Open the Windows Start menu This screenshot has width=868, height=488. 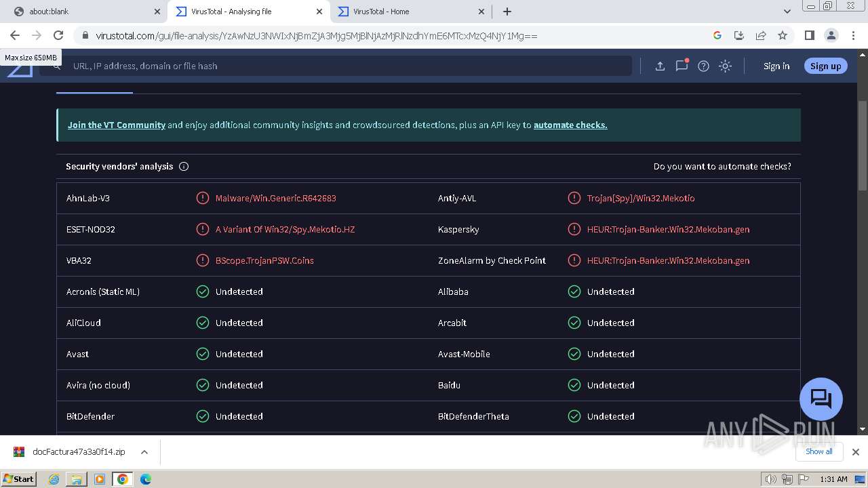(19, 479)
